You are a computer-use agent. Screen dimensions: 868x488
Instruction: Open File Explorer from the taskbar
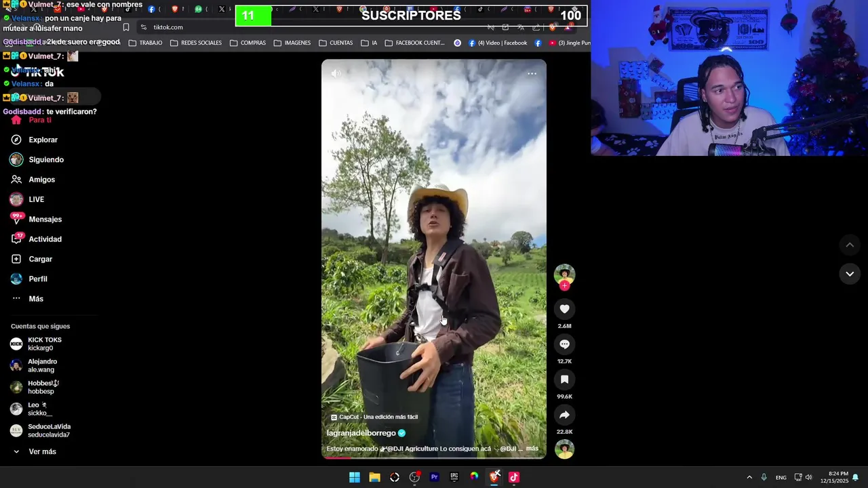point(374,477)
